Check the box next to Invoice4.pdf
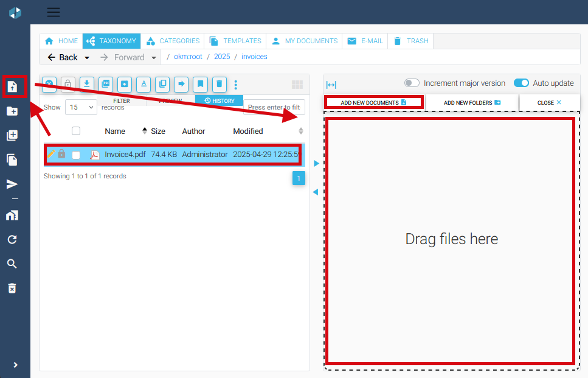This screenshot has height=378, width=588. click(x=76, y=155)
